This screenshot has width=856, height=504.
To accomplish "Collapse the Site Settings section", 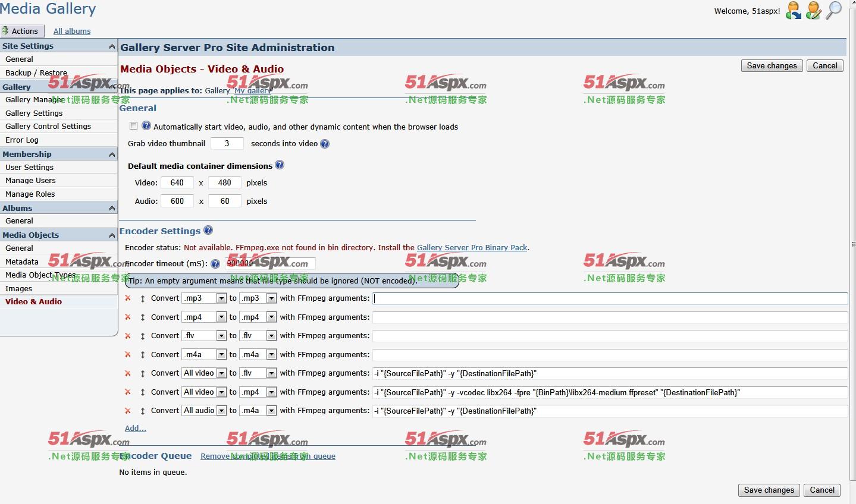I will click(x=112, y=46).
